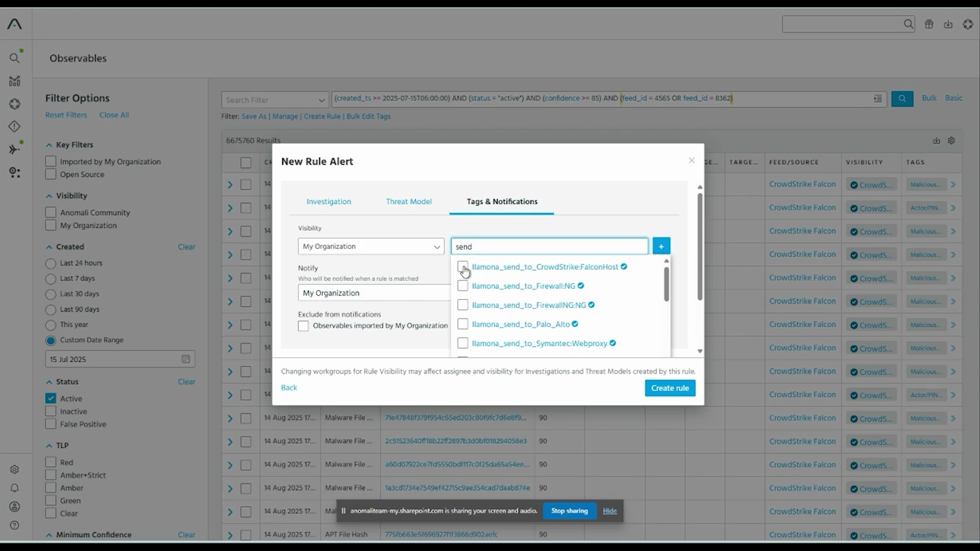980x551 pixels.
Task: Click the help question mark icon
Action: [x=15, y=525]
